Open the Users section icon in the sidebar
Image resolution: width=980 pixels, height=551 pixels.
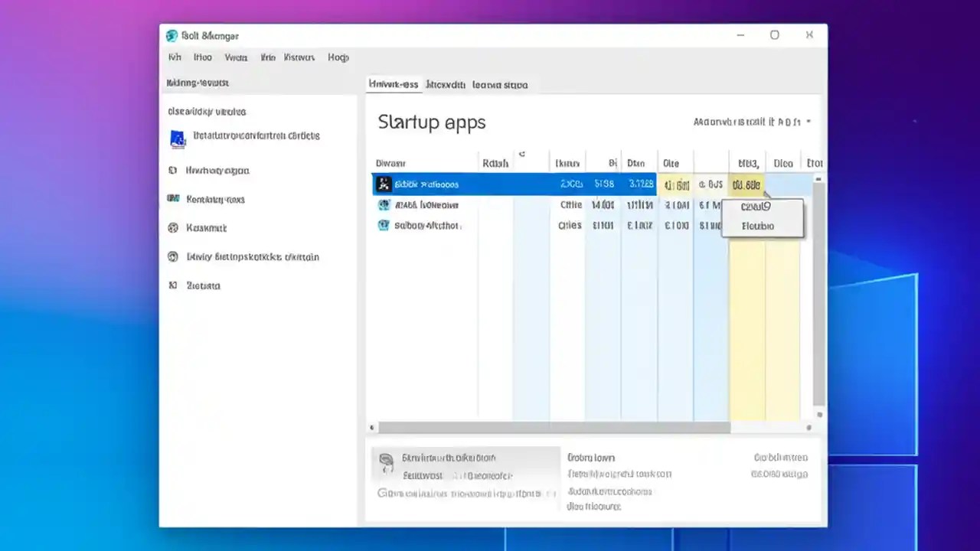coord(173,256)
